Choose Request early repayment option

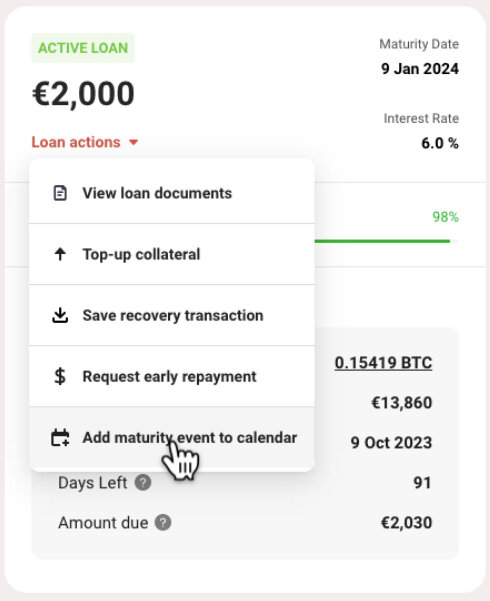pos(172,376)
